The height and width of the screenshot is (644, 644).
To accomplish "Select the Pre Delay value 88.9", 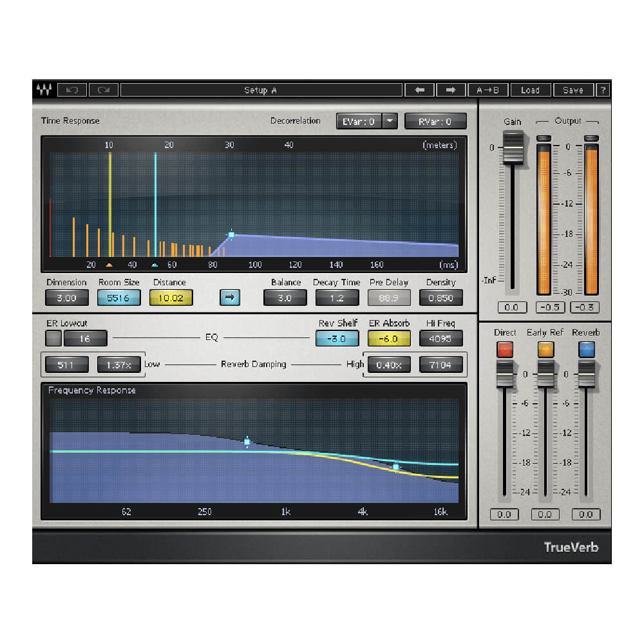I will [388, 298].
